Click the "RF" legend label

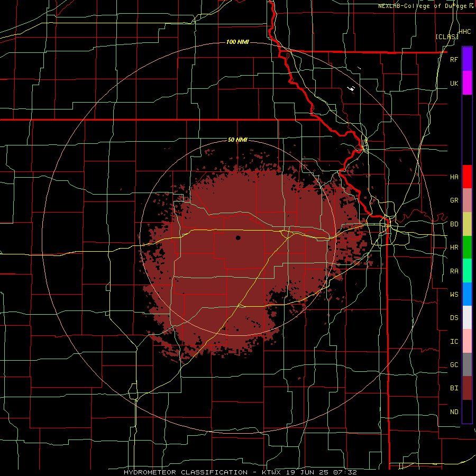coord(454,59)
